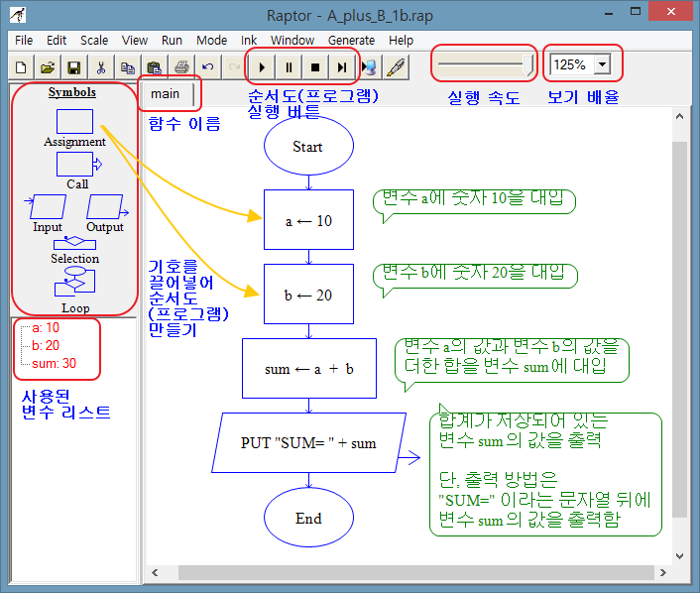Print the flowchart with the printer icon
This screenshot has height=593, width=700.
[x=181, y=67]
